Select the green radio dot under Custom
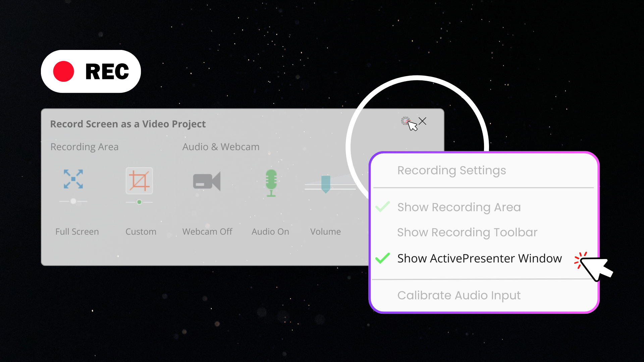Viewport: 644px width, 362px height. coord(139,202)
